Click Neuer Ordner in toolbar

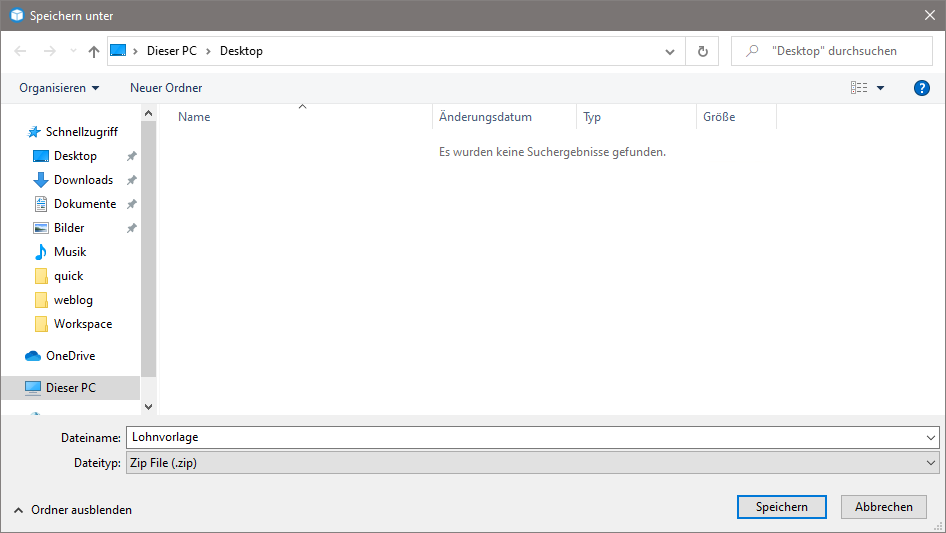(166, 88)
